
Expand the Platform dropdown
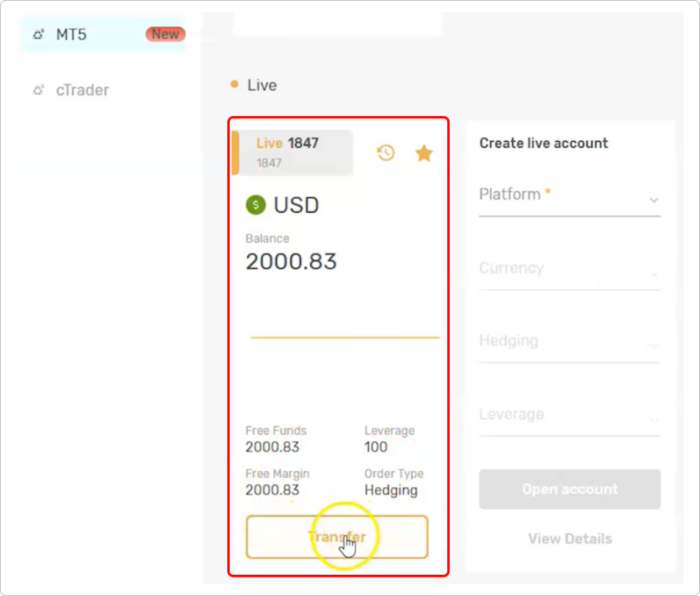click(x=569, y=198)
